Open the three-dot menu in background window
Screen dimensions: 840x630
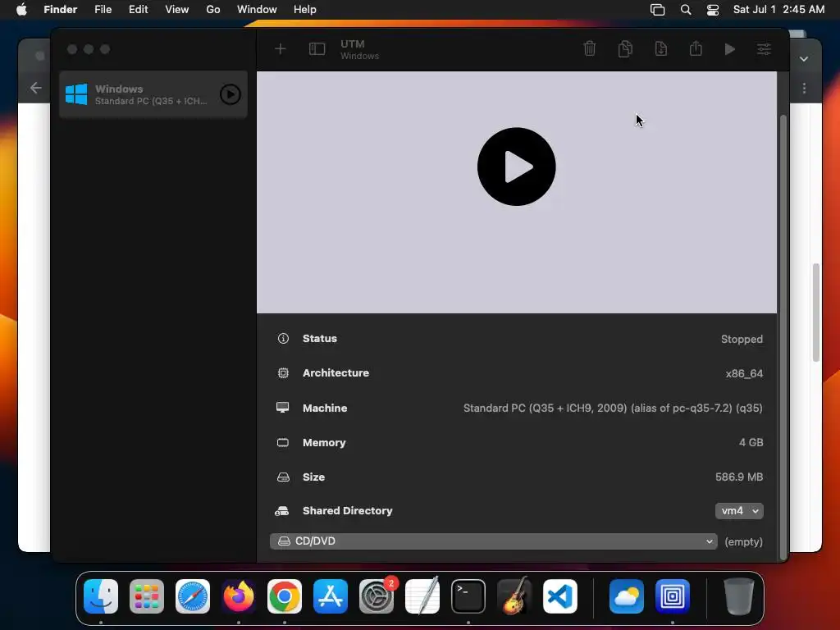pos(804,88)
